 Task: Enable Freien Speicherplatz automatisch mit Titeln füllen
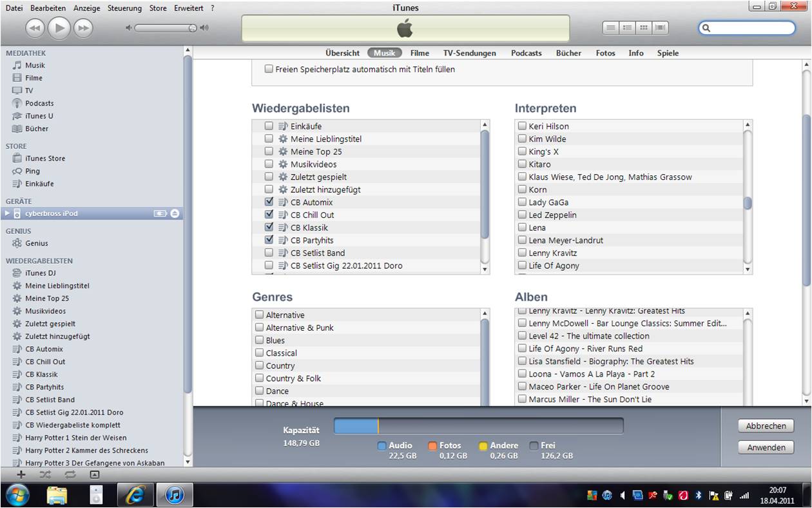269,69
